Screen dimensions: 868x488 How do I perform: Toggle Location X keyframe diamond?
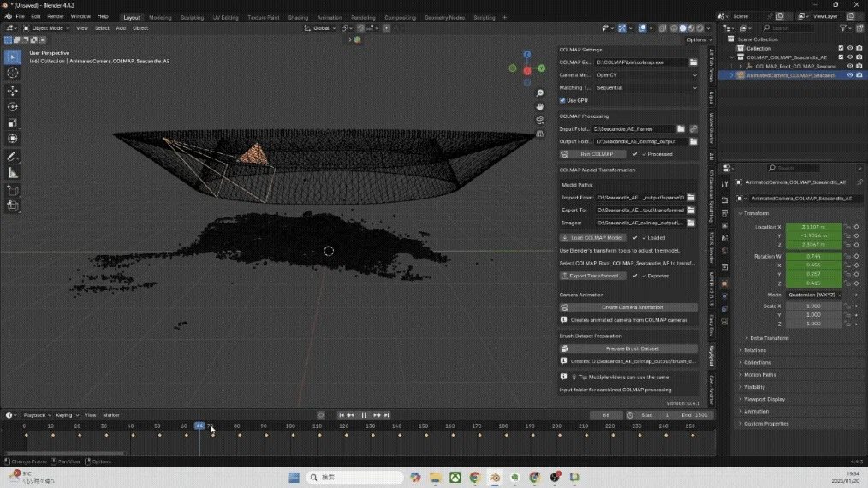pos(856,227)
